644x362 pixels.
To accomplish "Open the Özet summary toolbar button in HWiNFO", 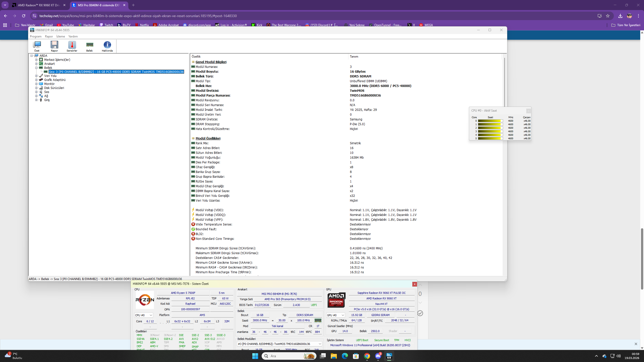I will tap(37, 46).
